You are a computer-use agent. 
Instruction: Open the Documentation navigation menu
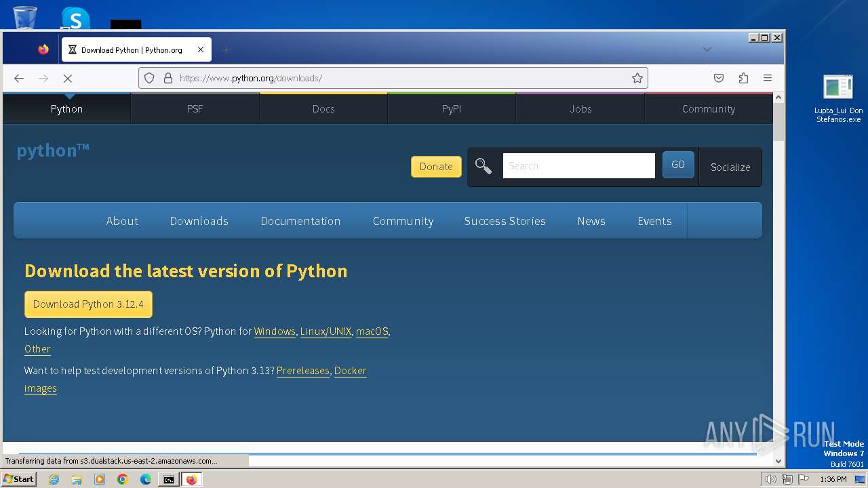[300, 221]
